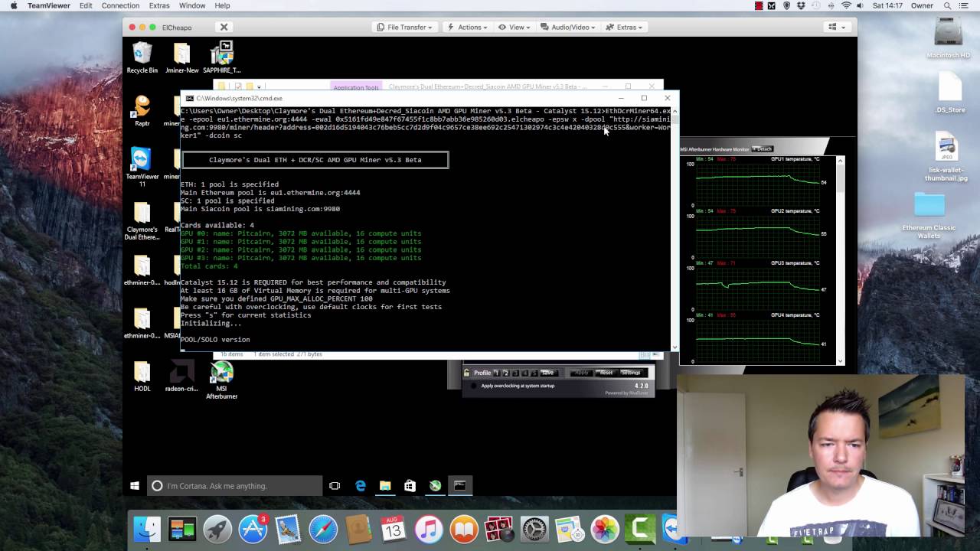Image resolution: width=980 pixels, height=551 pixels.
Task: Click the Windows Start button
Action: click(135, 485)
